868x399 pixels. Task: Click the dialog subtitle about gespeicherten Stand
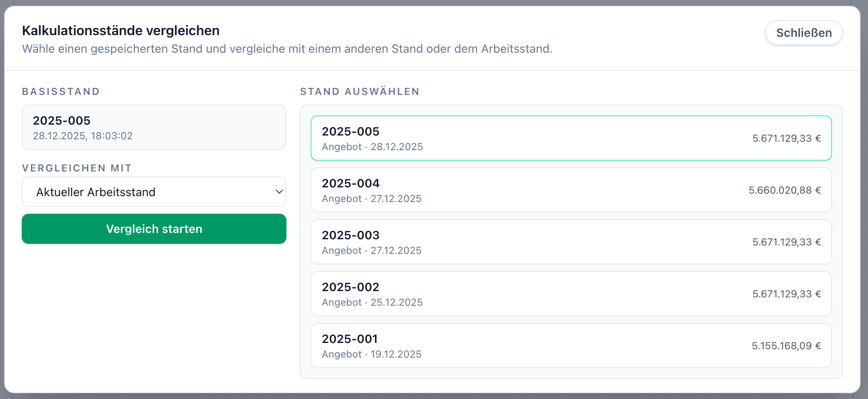click(287, 49)
